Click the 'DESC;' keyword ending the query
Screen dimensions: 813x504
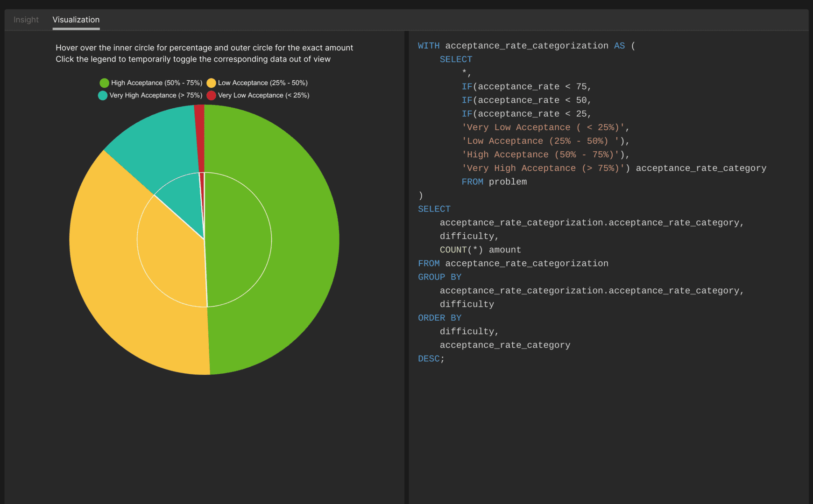coord(431,359)
